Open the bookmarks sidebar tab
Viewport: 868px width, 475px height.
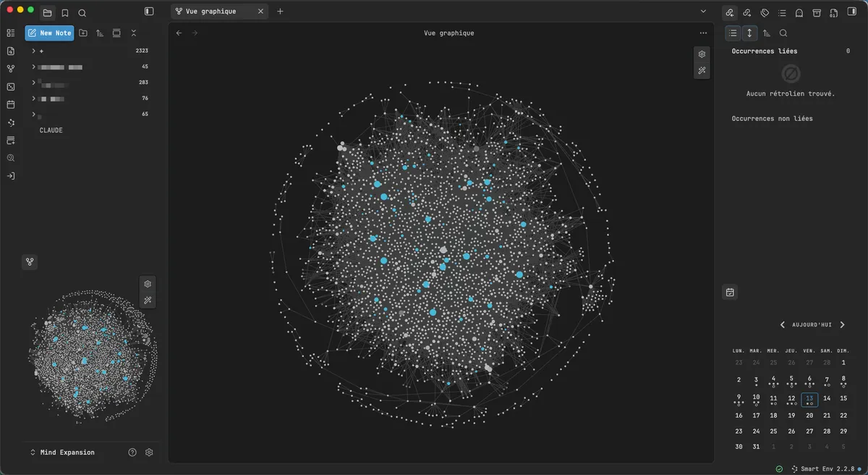(65, 12)
